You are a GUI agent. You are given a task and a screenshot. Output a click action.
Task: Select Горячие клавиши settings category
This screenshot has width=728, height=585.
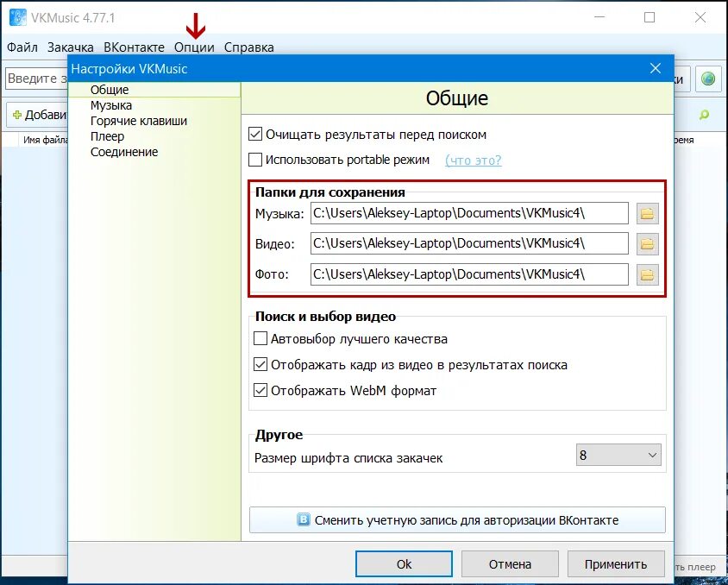tap(138, 121)
